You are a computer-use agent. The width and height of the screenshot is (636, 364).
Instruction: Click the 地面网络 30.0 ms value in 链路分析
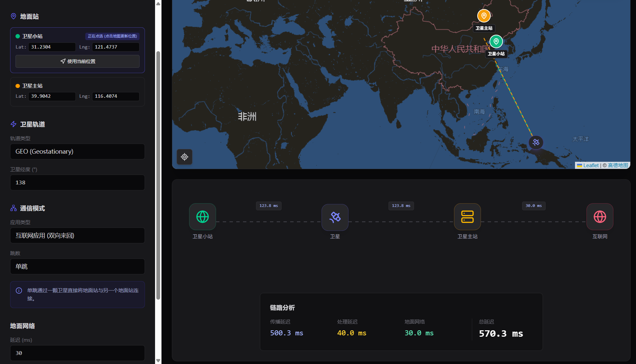[419, 333]
